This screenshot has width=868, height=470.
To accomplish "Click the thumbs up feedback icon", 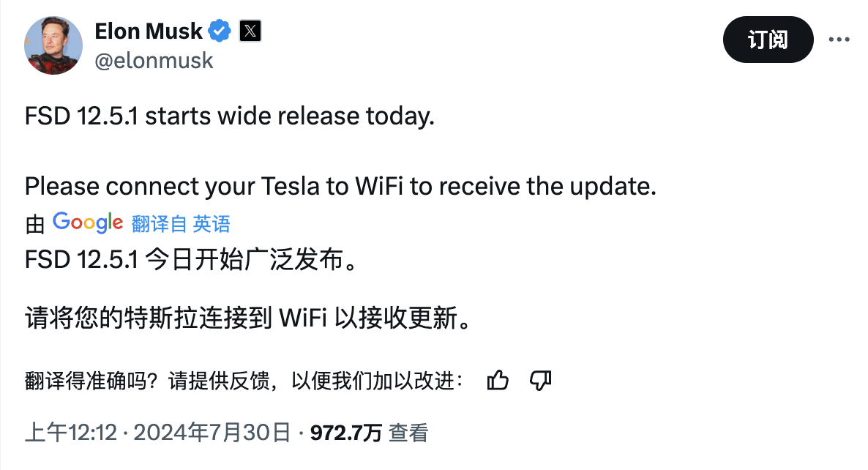I will (x=498, y=380).
